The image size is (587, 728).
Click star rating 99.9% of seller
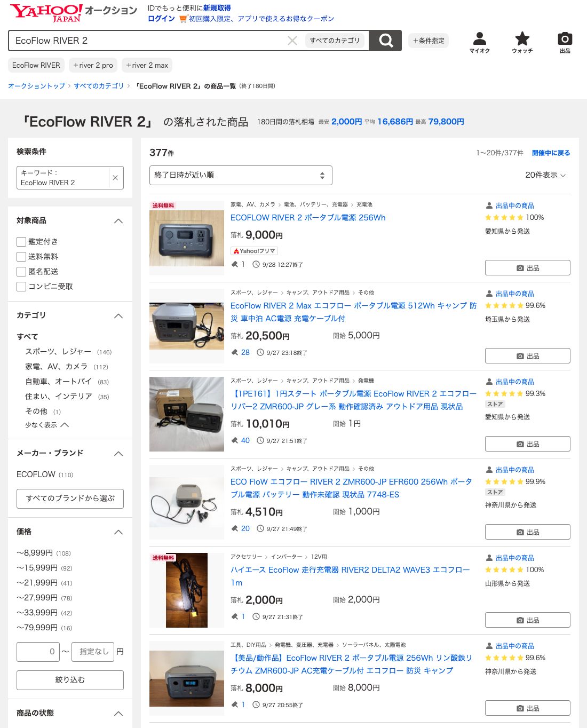coord(515,481)
